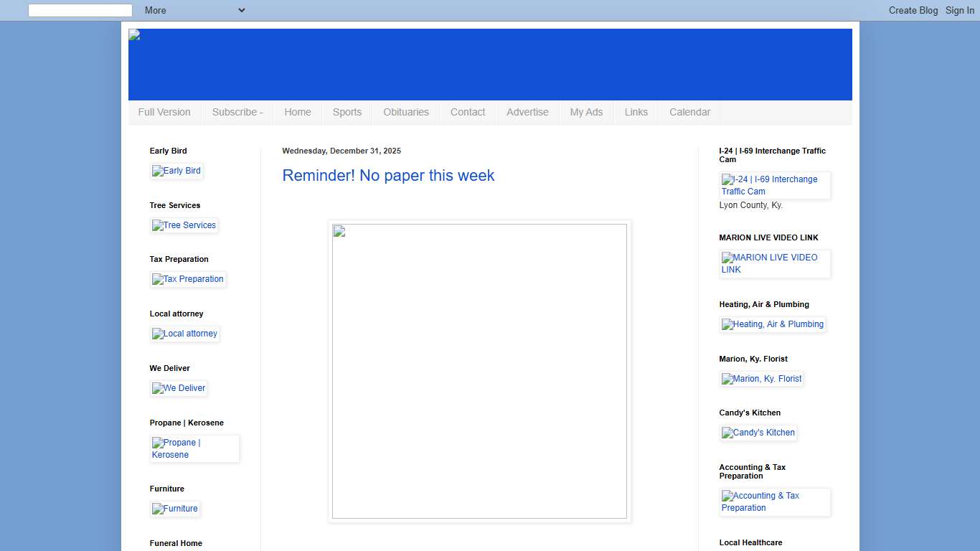Open the Local attorney ad image

(x=185, y=334)
